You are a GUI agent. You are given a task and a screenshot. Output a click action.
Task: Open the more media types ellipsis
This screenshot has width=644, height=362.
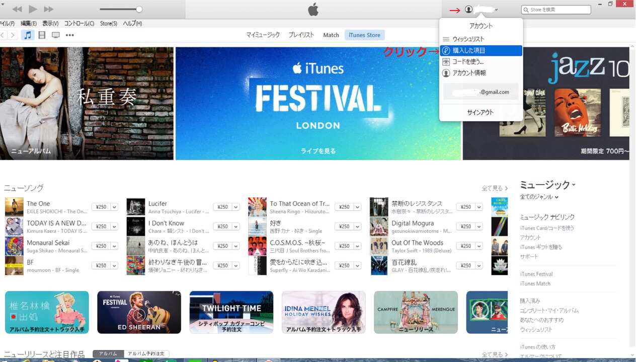click(70, 35)
